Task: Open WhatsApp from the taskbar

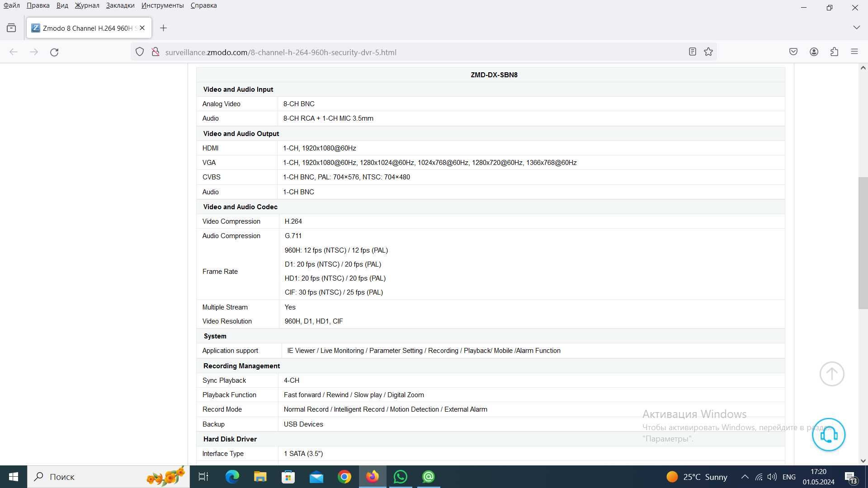Action: (400, 477)
